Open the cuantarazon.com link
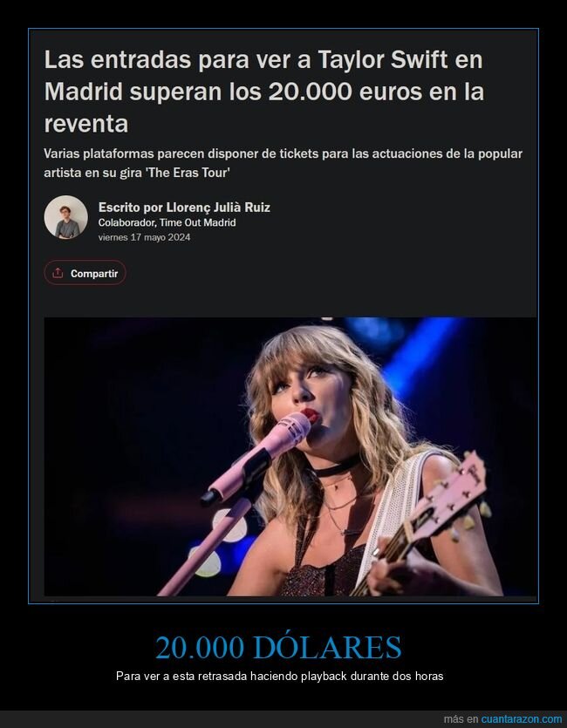The image size is (567, 728). 522,719
